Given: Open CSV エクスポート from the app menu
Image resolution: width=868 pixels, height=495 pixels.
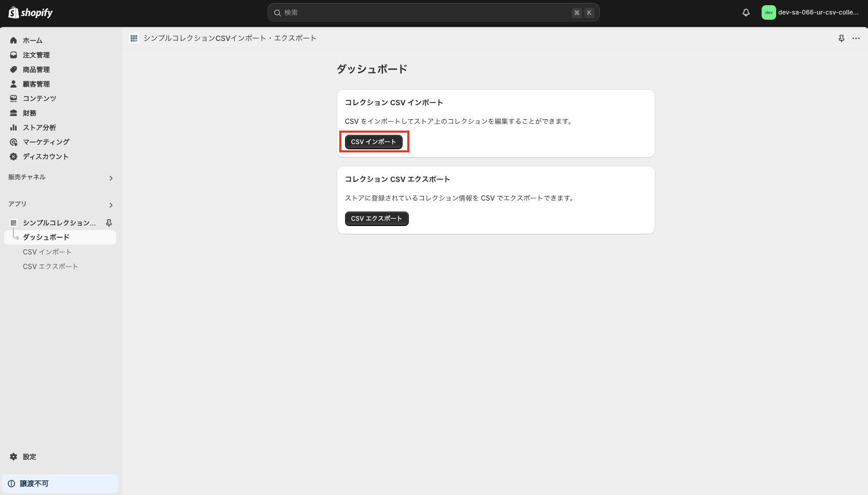Looking at the screenshot, I should 50,266.
